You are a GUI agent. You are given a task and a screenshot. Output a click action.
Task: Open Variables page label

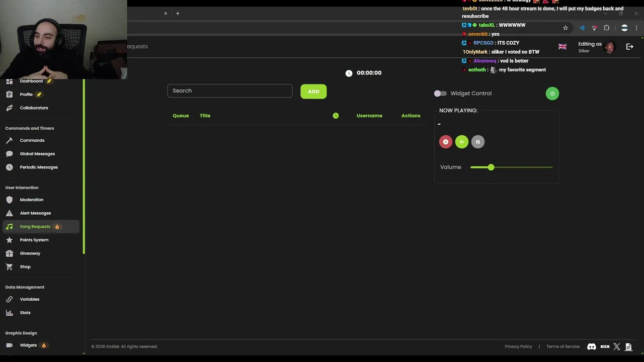(x=30, y=299)
